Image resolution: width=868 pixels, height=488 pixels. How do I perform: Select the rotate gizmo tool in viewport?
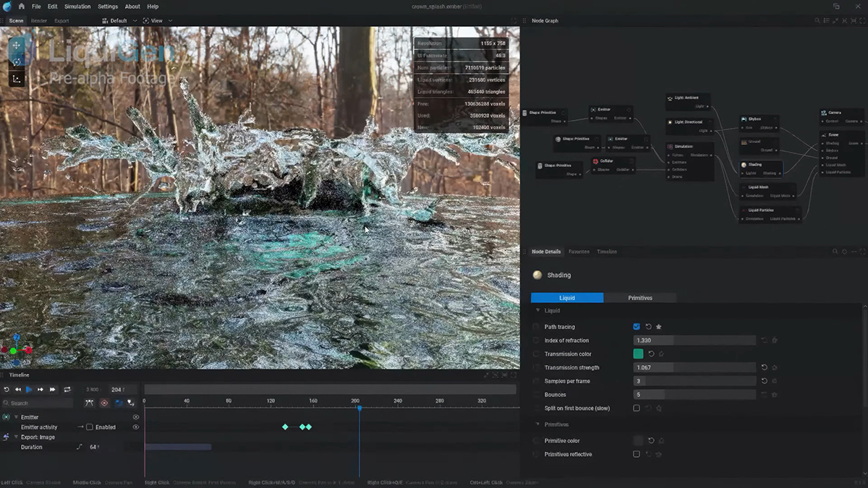(x=17, y=61)
